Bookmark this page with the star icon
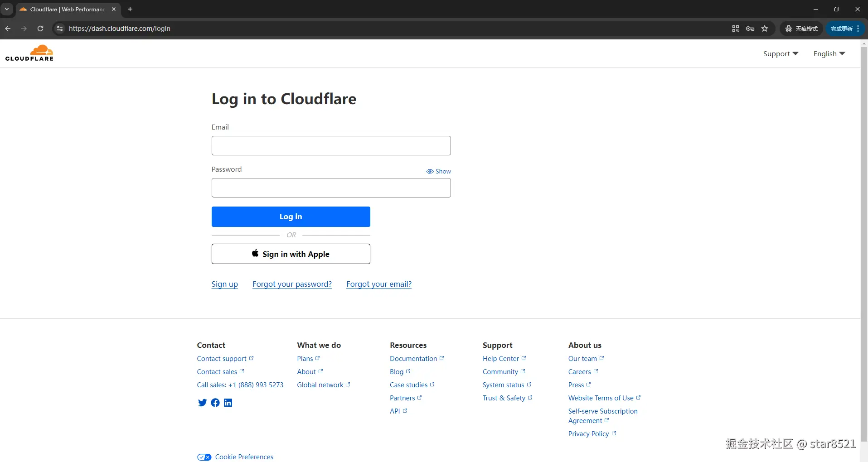Image resolution: width=868 pixels, height=462 pixels. pyautogui.click(x=765, y=29)
